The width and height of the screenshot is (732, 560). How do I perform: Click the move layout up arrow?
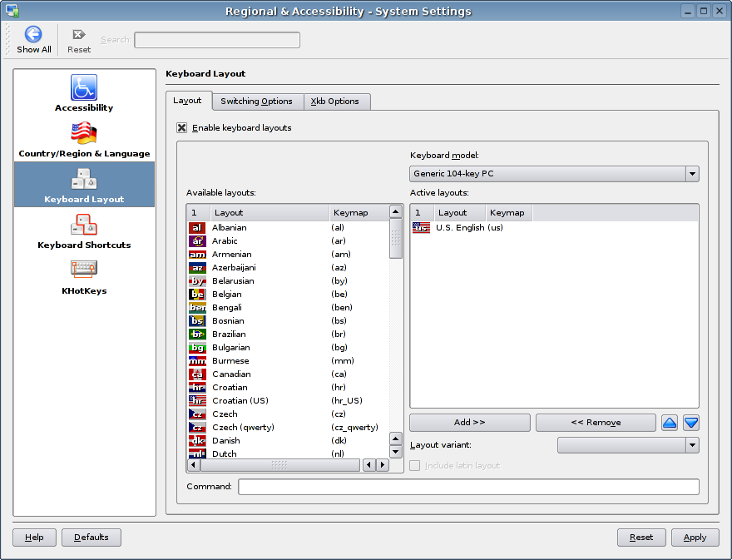click(x=670, y=423)
